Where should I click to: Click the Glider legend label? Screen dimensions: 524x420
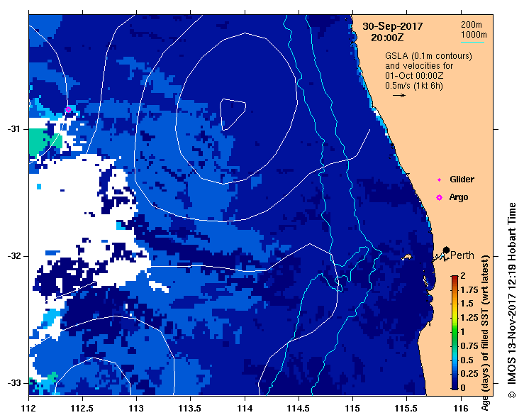462,179
